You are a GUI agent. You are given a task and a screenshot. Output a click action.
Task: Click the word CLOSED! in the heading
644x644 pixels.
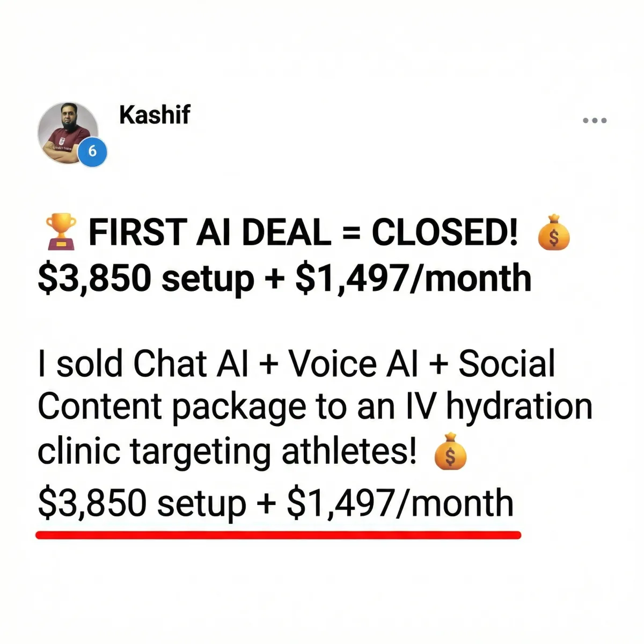[x=445, y=233]
